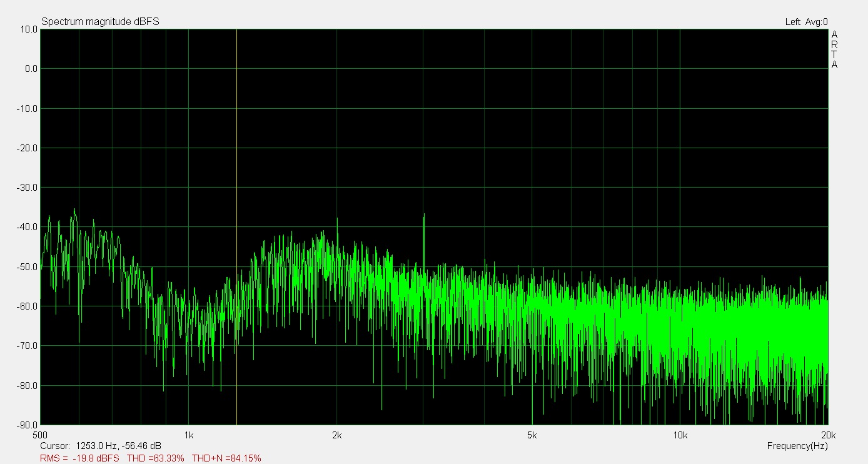Click the '-60.0' y-axis label

26,306
